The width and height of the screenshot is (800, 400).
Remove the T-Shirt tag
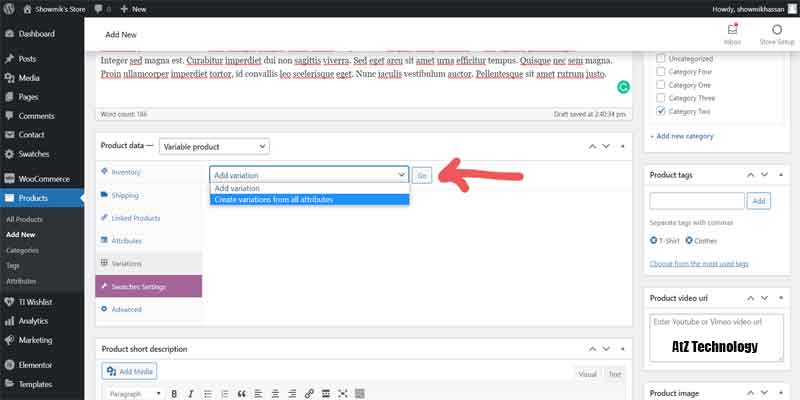pos(654,240)
